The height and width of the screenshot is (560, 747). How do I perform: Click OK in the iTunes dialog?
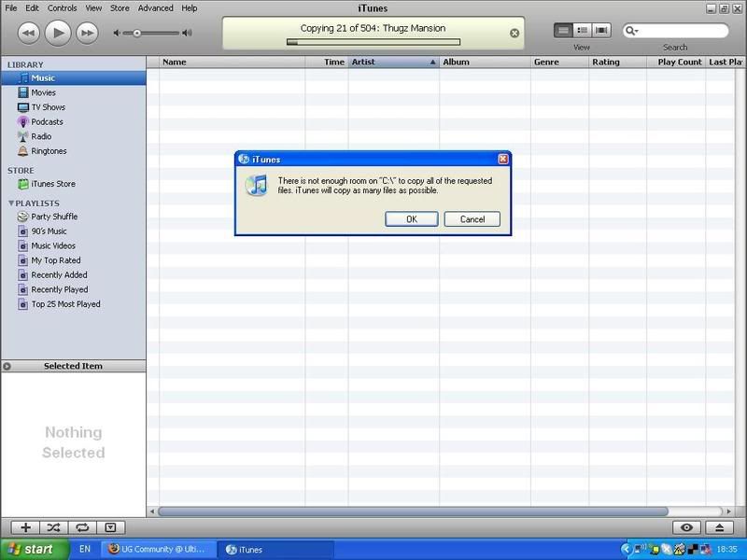(x=412, y=219)
